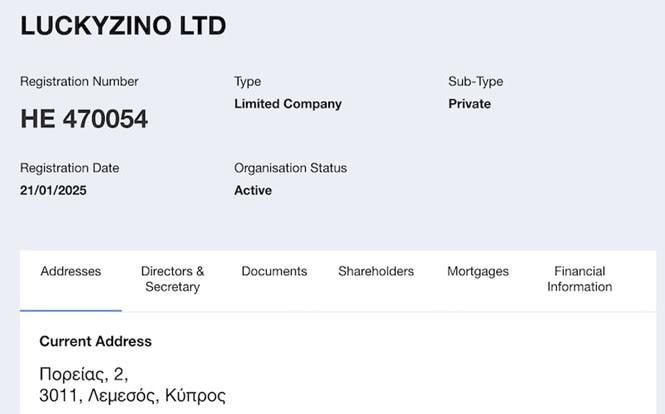Click the date 21/01/2025

(55, 190)
